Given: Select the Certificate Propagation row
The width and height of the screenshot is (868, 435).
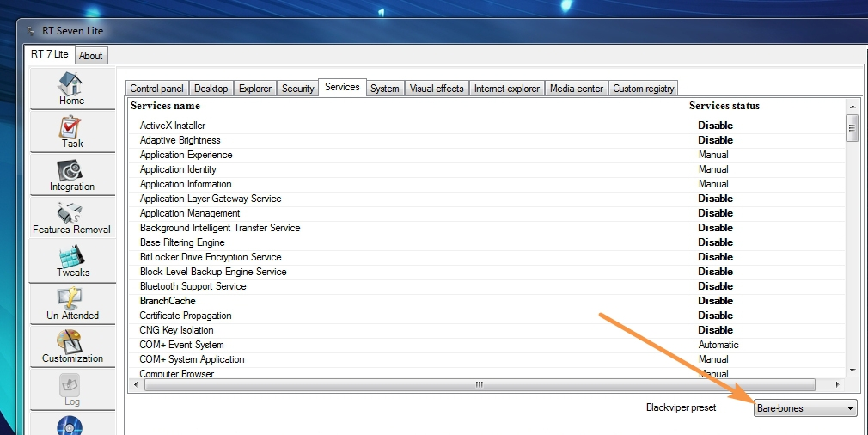Looking at the screenshot, I should [487, 316].
